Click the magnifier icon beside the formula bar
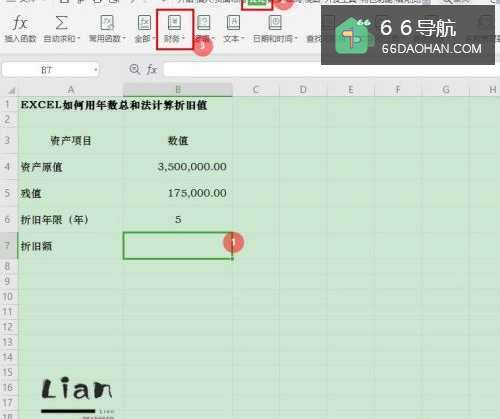The width and height of the screenshot is (500, 419). [134, 69]
